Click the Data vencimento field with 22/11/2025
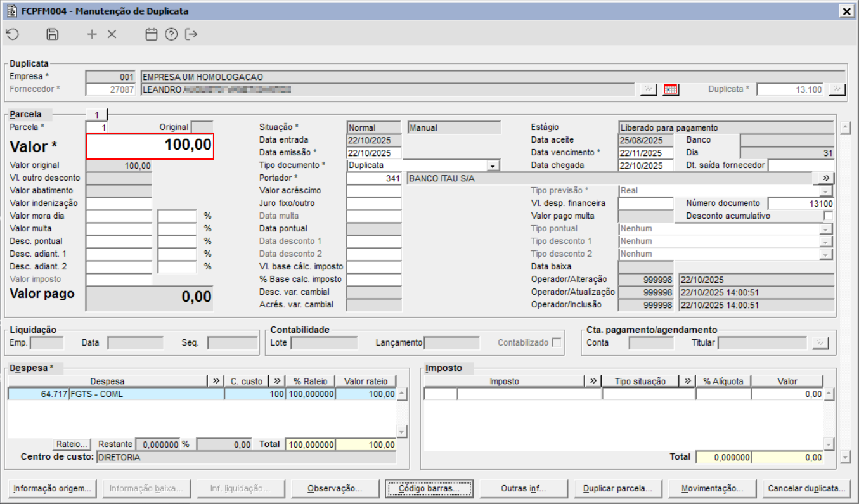The image size is (859, 504). 645,153
